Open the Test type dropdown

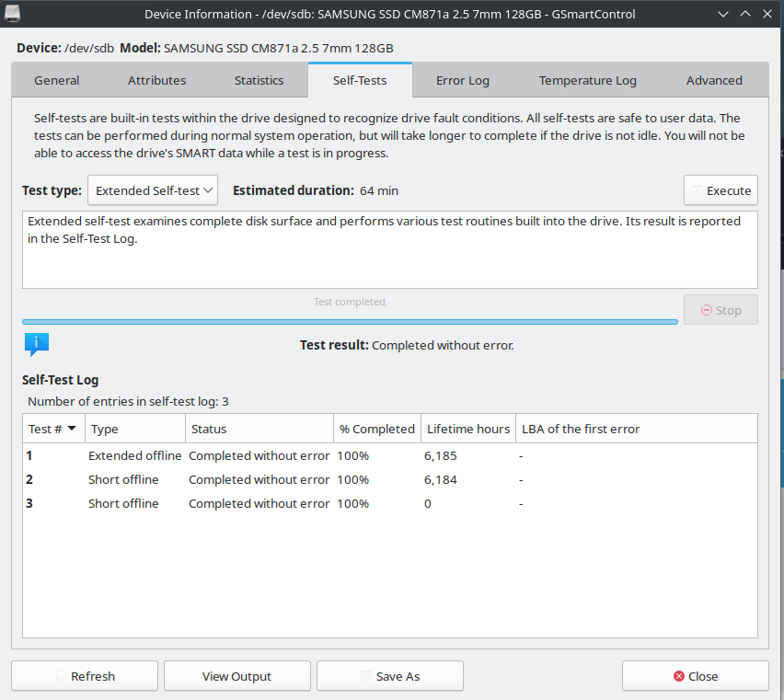click(x=153, y=190)
